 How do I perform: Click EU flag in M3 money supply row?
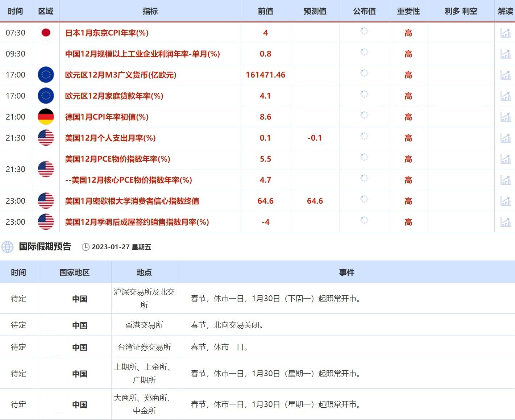46,75
